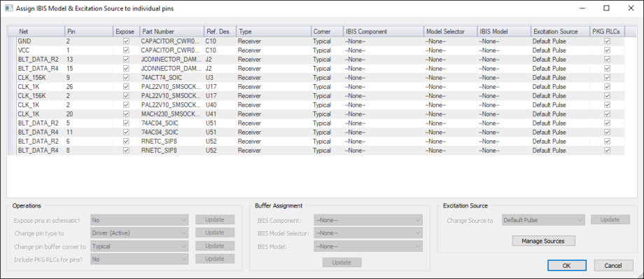Click the U3 reference designator cell
This screenshot has height=279, width=644.
tap(220, 77)
